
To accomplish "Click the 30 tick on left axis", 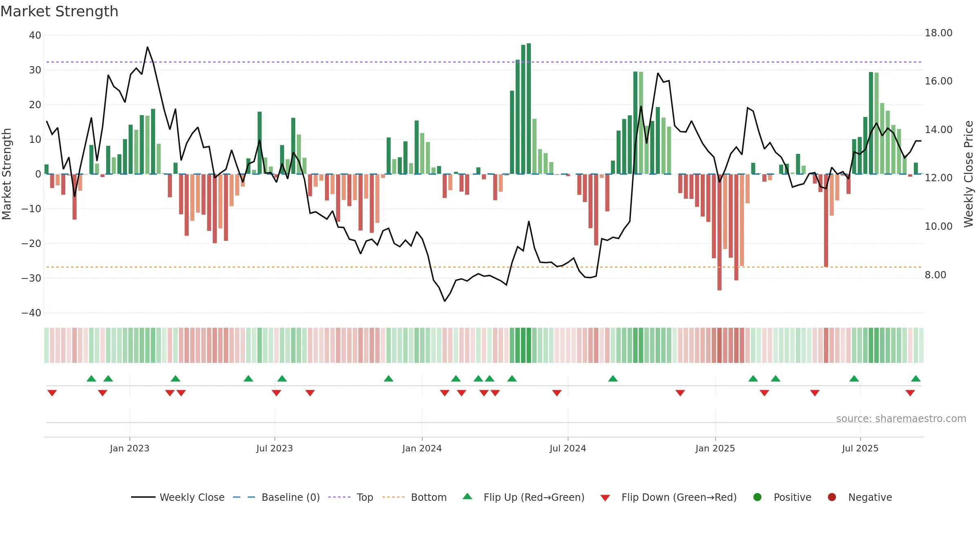I will (35, 70).
